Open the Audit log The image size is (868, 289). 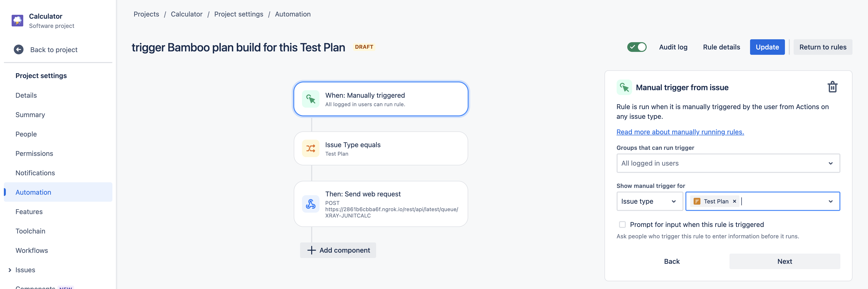tap(673, 47)
